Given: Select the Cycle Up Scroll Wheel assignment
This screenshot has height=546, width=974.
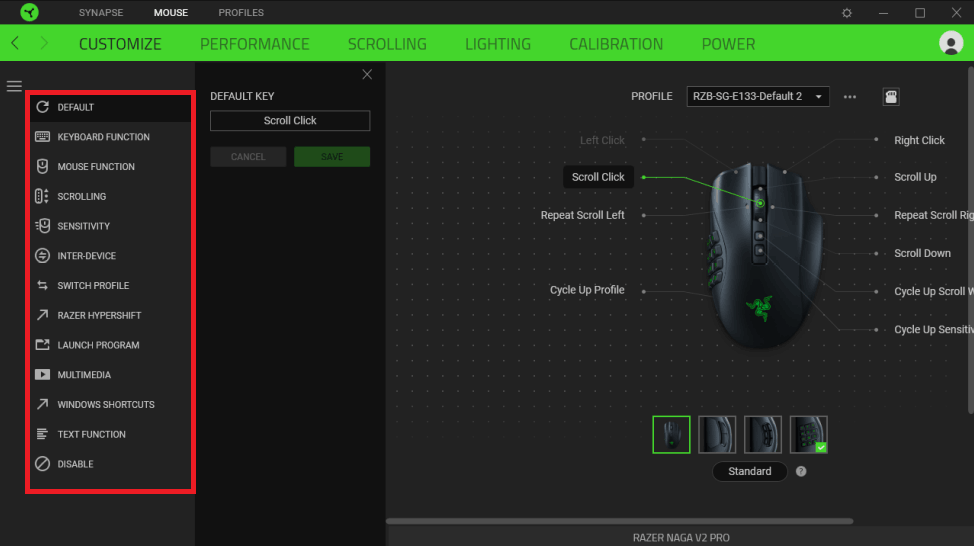Looking at the screenshot, I should tap(934, 291).
